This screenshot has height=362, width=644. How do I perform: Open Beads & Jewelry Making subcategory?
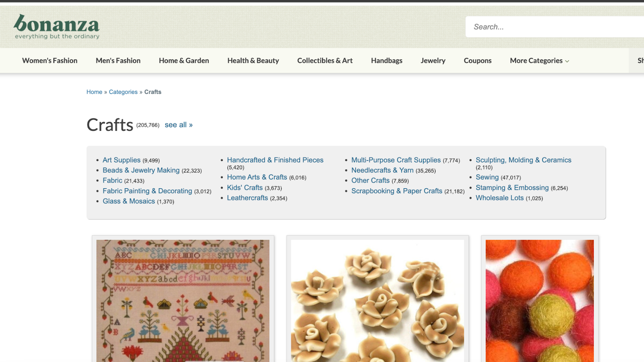141,171
